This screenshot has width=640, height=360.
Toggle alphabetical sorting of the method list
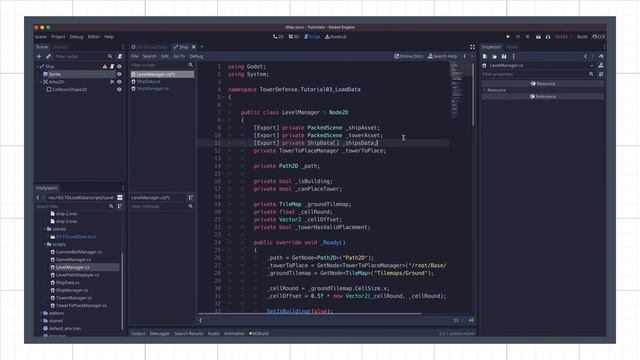(191, 198)
